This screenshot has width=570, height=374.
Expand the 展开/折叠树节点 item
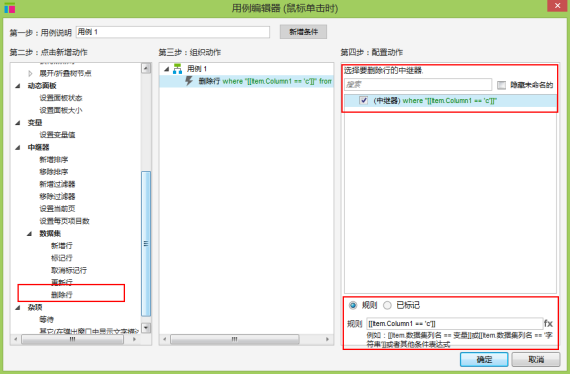point(30,73)
